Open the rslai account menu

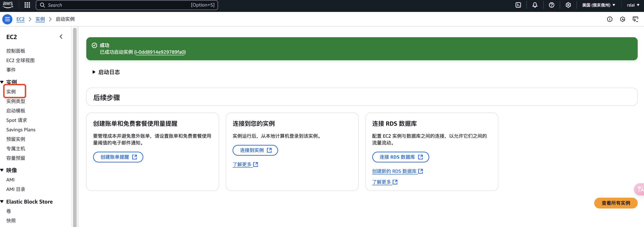[x=633, y=5]
